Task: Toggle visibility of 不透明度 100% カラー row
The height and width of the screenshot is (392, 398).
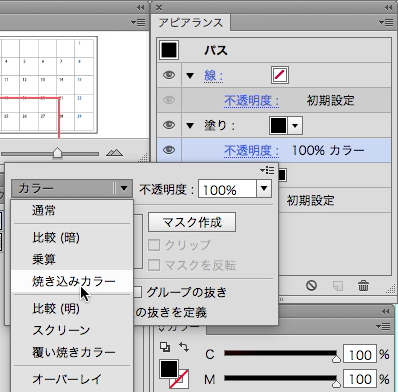Action: 169,150
